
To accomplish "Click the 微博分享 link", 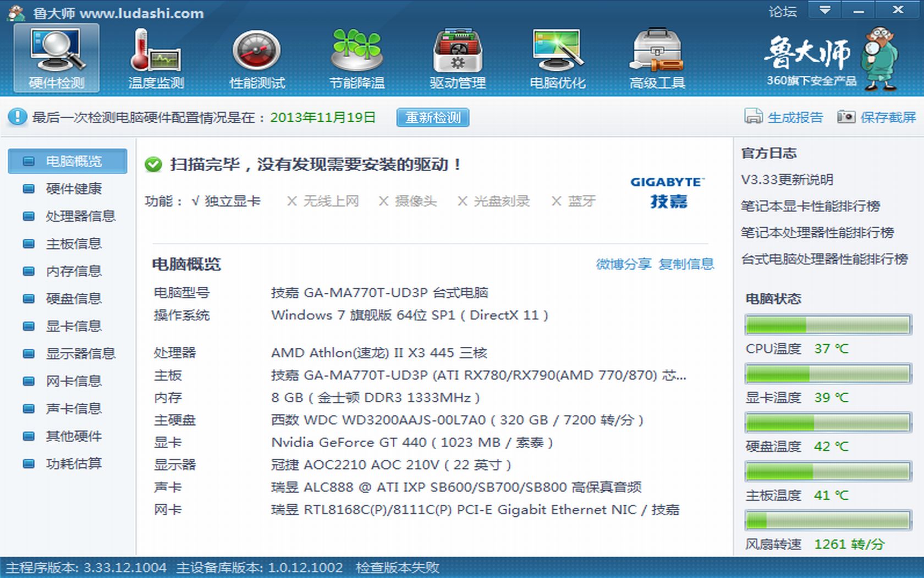I will coord(623,264).
